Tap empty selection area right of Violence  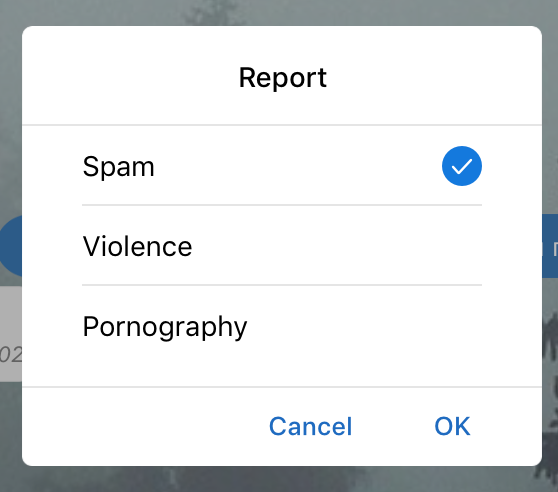point(336,246)
